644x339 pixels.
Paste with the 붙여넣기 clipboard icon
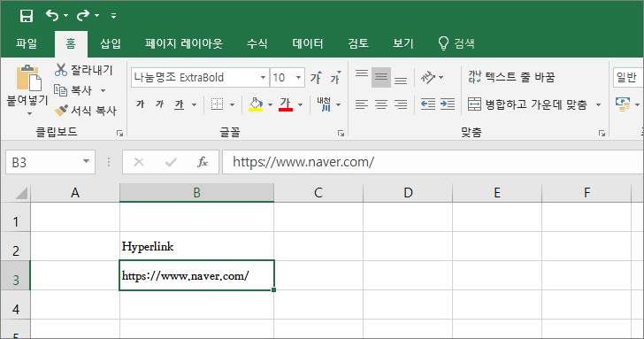(x=28, y=78)
